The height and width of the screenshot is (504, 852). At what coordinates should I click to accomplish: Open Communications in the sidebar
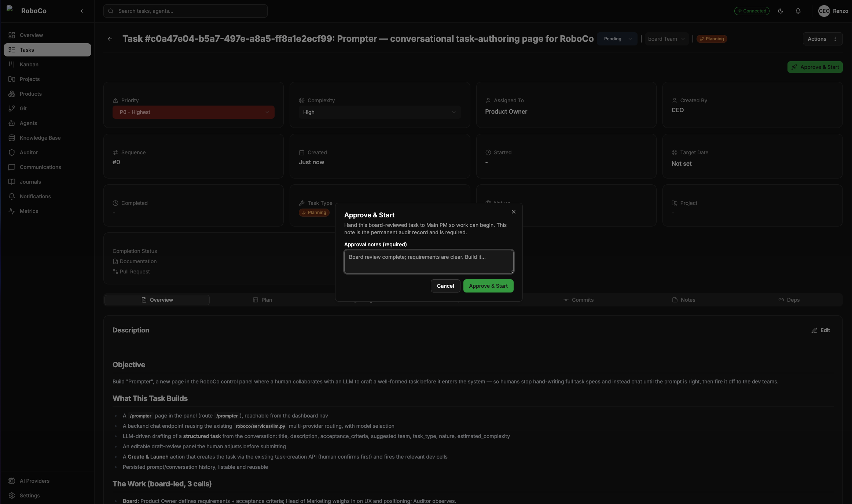point(47,167)
